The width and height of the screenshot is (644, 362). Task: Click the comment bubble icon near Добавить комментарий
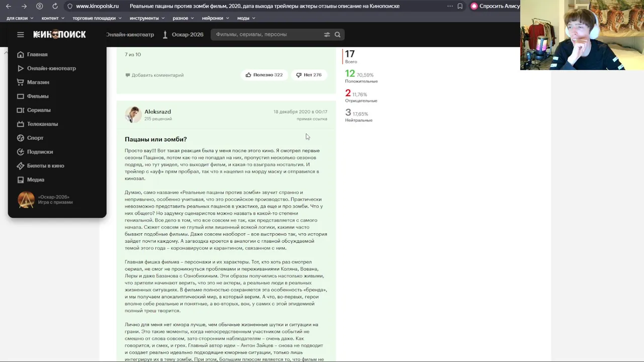(x=127, y=75)
